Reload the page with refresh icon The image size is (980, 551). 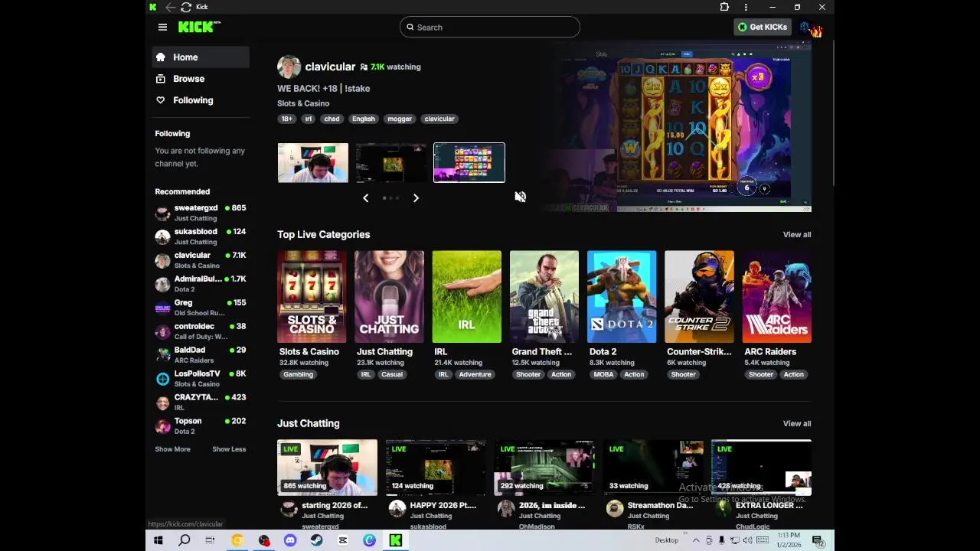pyautogui.click(x=186, y=7)
